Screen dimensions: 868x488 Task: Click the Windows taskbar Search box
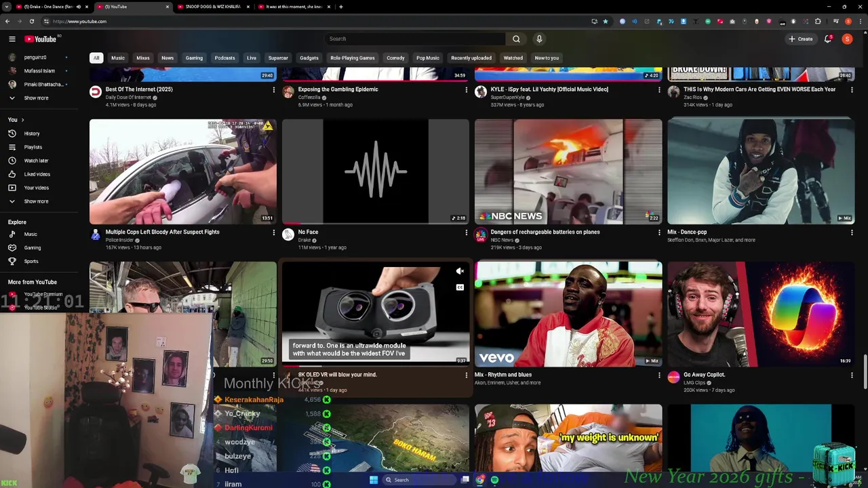[x=418, y=480]
